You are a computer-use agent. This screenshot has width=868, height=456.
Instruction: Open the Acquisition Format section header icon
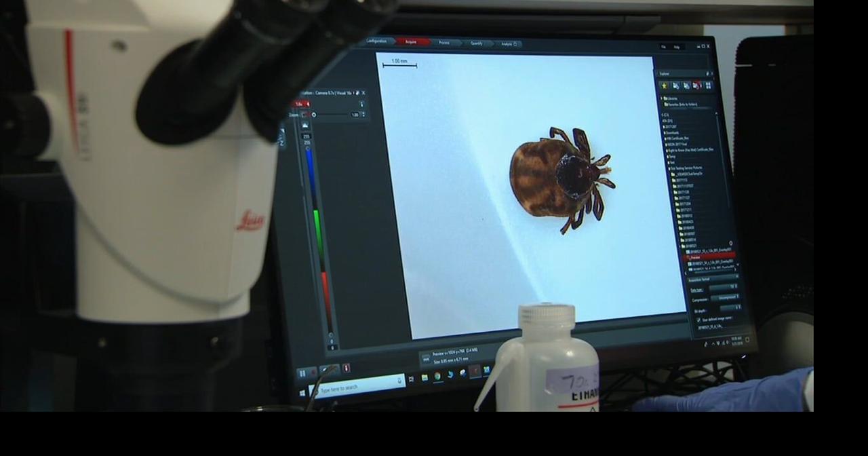click(737, 276)
